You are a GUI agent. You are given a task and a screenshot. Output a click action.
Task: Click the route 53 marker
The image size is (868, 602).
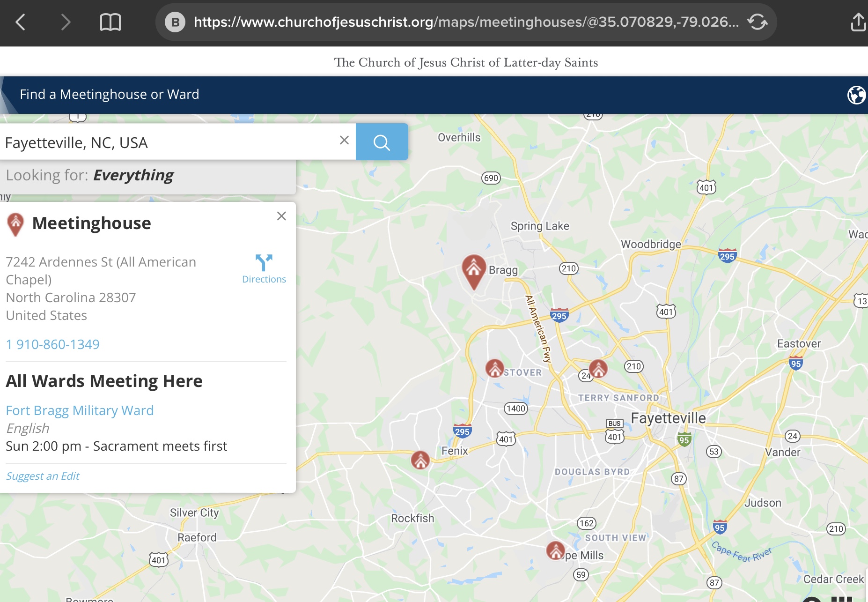click(x=714, y=452)
